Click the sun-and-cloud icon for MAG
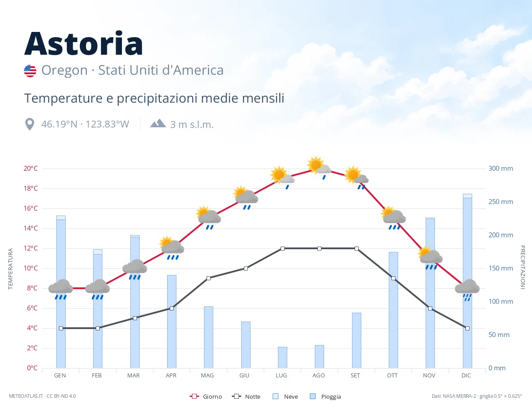Screen dimensions: 532x408 pyautogui.click(x=208, y=218)
